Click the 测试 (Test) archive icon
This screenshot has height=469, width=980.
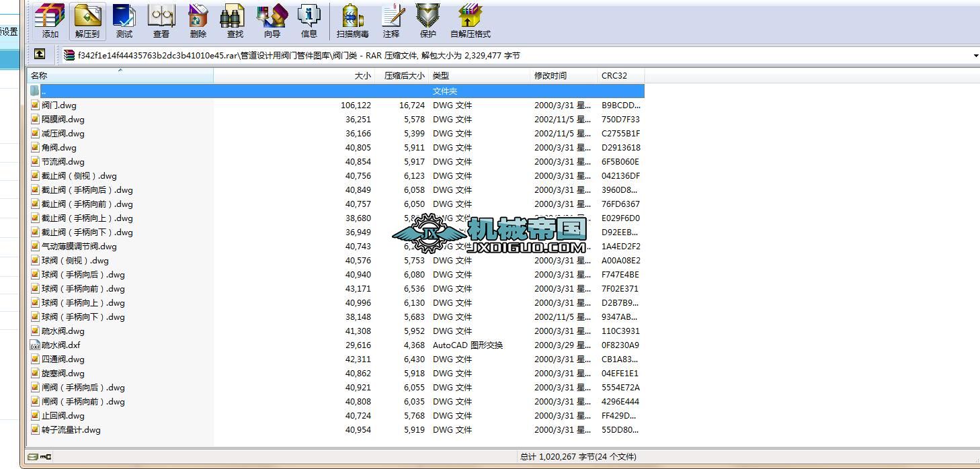[x=124, y=21]
